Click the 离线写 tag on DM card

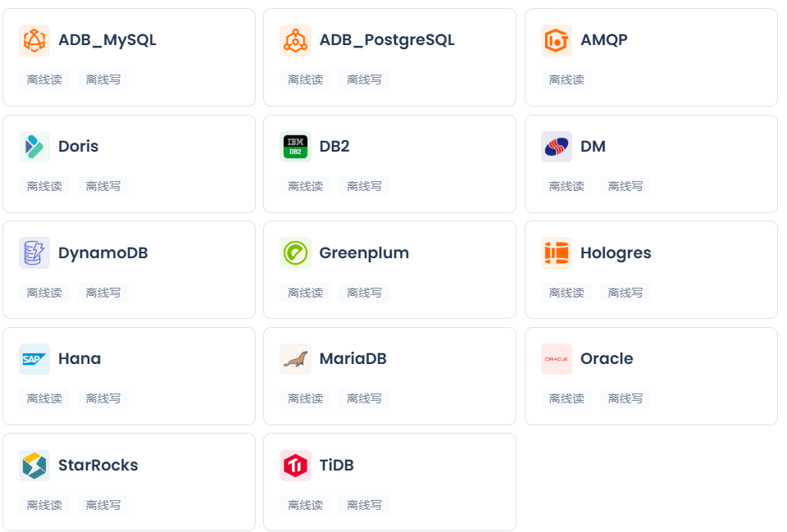point(625,186)
